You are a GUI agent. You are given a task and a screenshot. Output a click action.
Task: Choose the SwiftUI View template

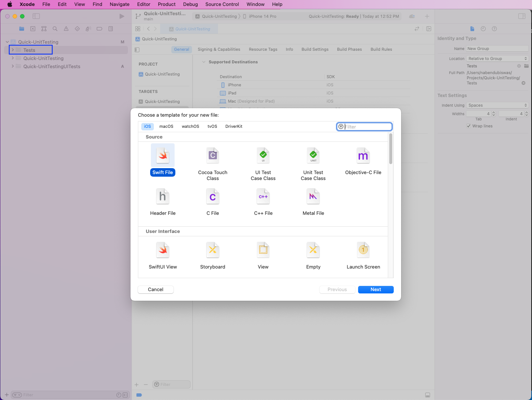[163, 255]
